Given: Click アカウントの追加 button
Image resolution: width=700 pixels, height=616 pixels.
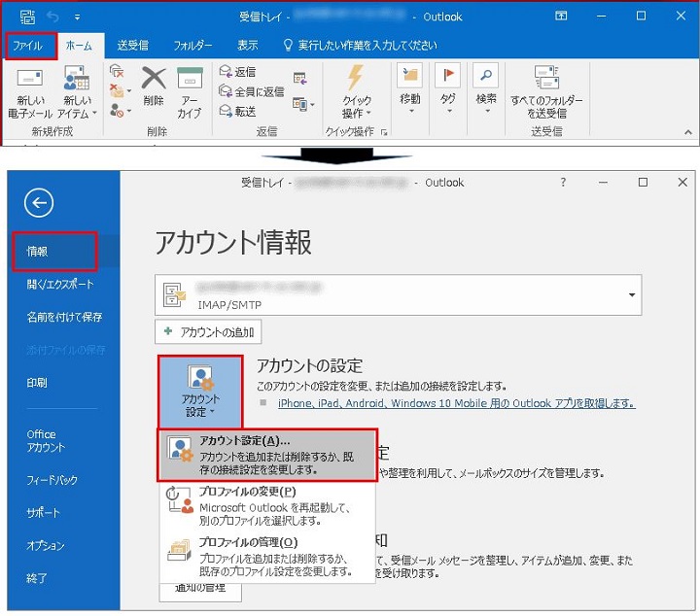Looking at the screenshot, I should [208, 332].
